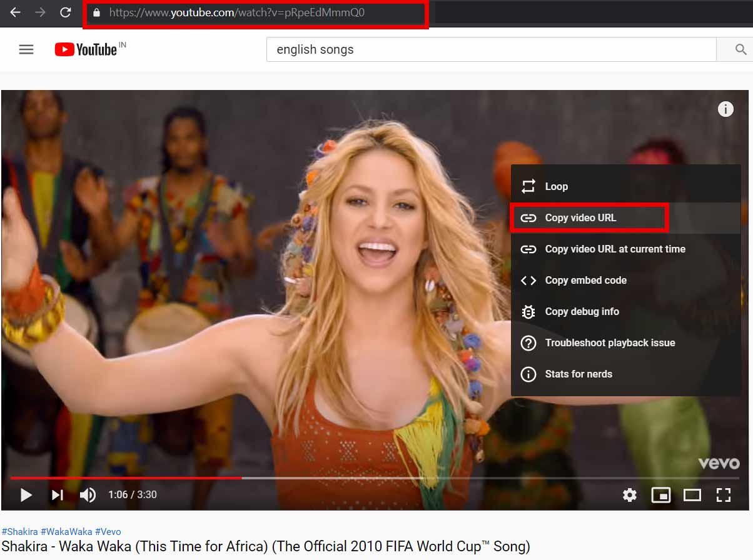
Task: Select Loop in the context menu
Action: tap(625, 186)
